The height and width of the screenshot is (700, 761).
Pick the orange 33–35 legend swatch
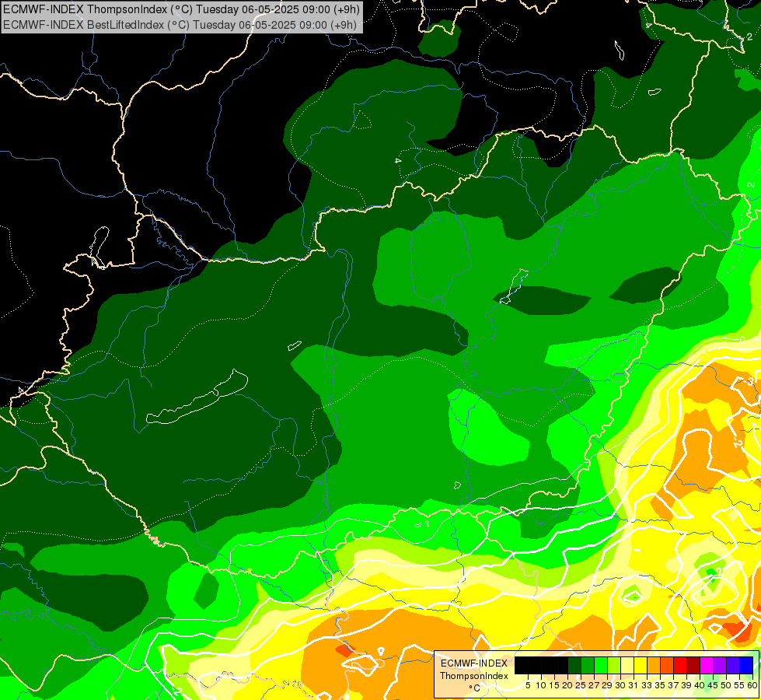coord(654,665)
